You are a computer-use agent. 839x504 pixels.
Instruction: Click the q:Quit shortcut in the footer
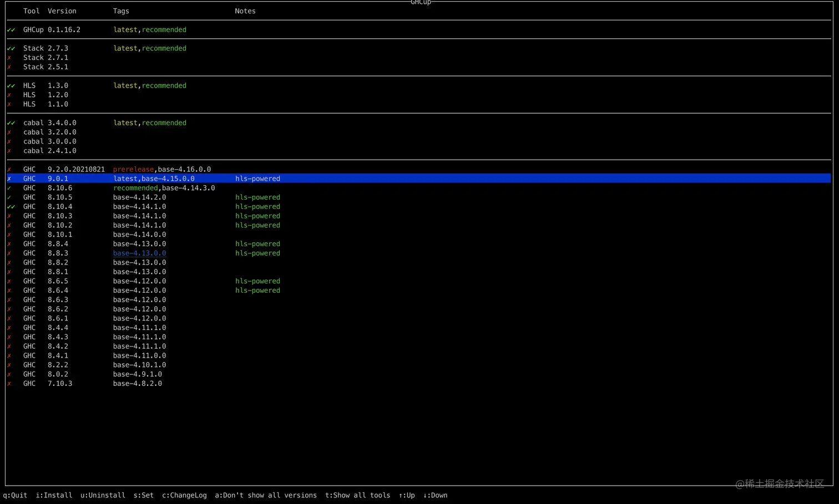coord(15,496)
